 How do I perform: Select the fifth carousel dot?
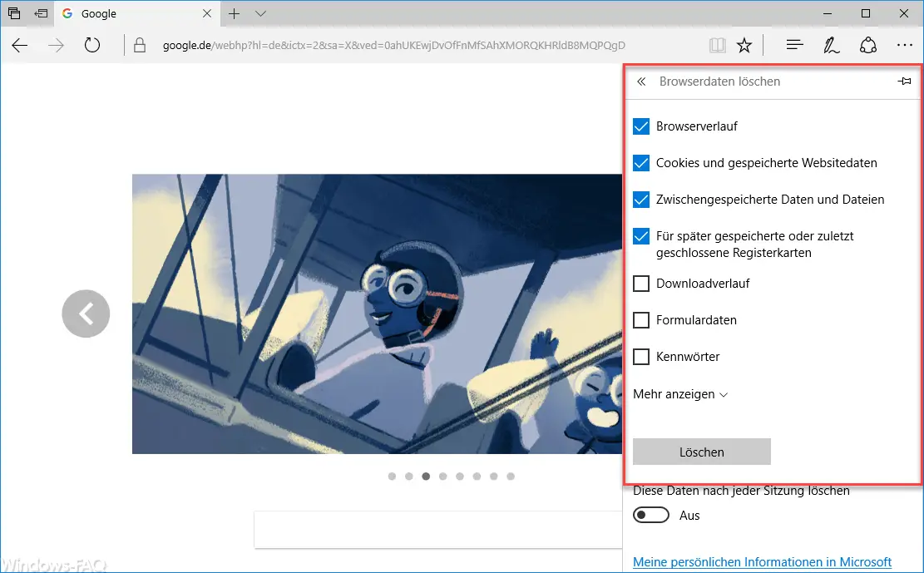click(x=460, y=477)
